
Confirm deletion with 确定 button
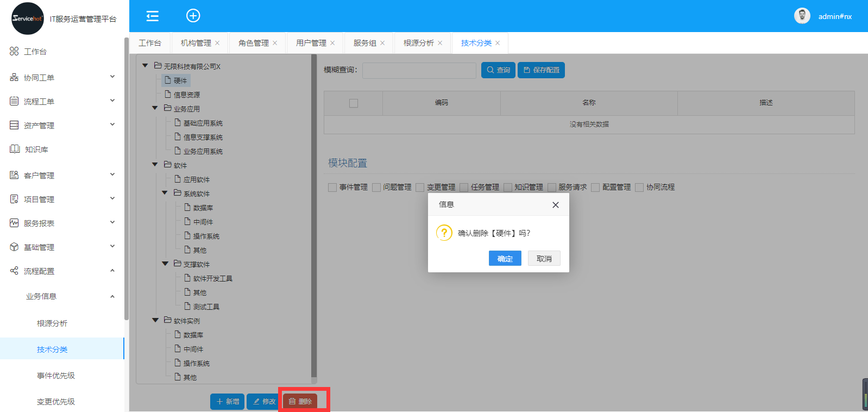pyautogui.click(x=505, y=259)
